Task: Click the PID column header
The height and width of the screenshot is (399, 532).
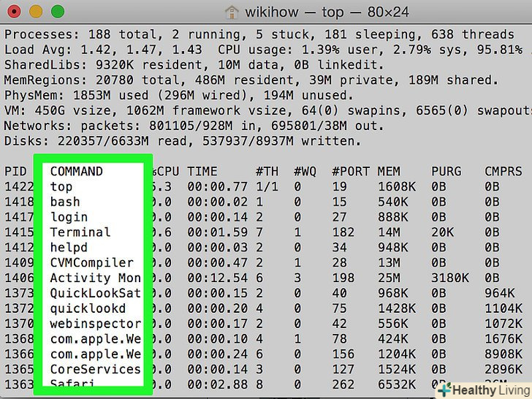Action: (15, 171)
